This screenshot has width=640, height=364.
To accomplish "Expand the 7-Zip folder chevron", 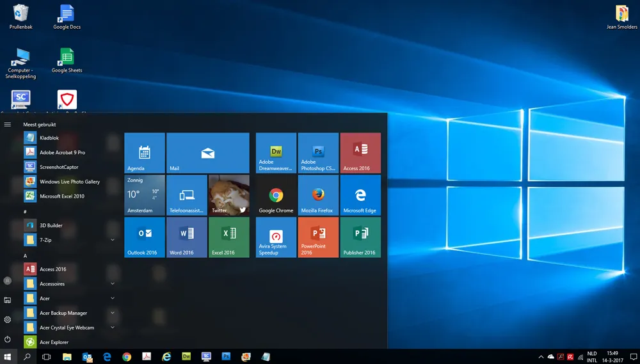I will pos(113,240).
